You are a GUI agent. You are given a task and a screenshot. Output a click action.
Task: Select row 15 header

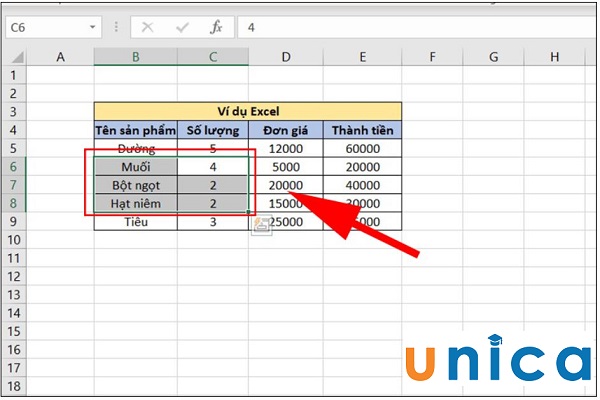coord(14,331)
